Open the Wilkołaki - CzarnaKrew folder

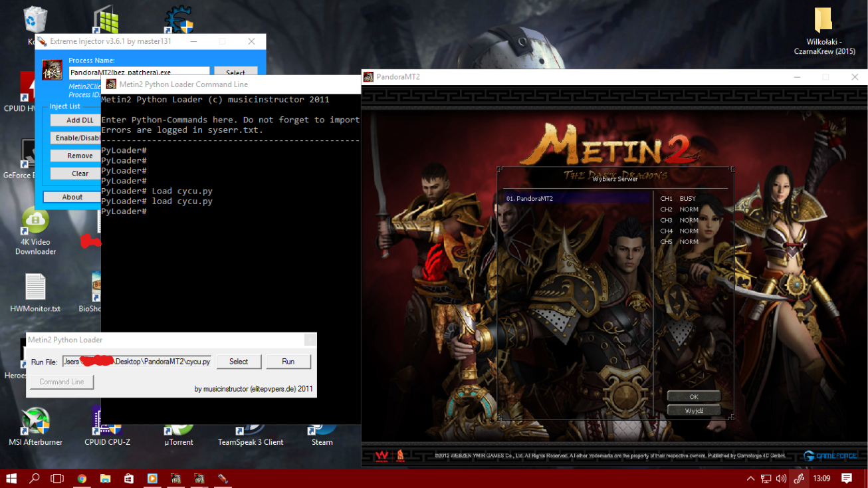[x=824, y=31]
